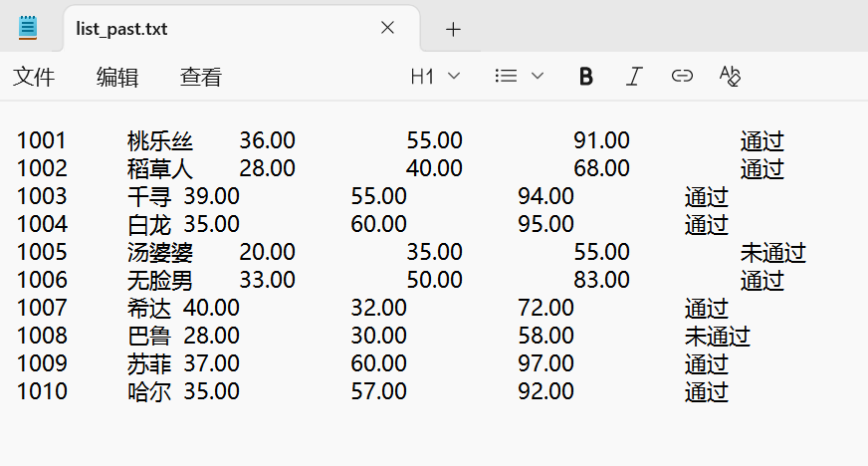The image size is (868, 466).
Task: Click score 57.00 in row 1010
Action: (x=378, y=391)
